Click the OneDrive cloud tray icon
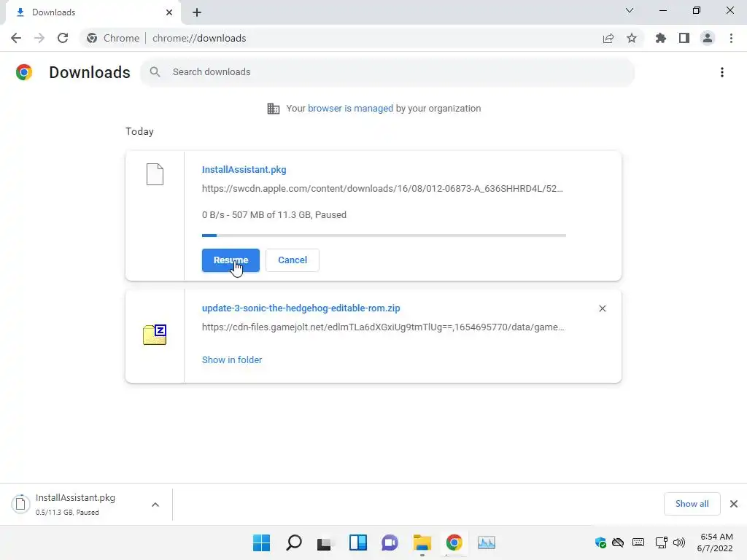The image size is (747, 560). (618, 542)
